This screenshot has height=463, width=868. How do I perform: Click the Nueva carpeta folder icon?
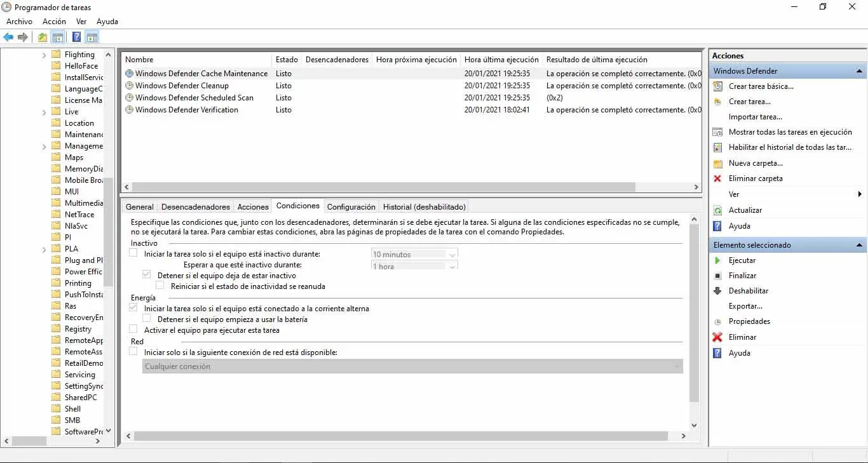717,163
